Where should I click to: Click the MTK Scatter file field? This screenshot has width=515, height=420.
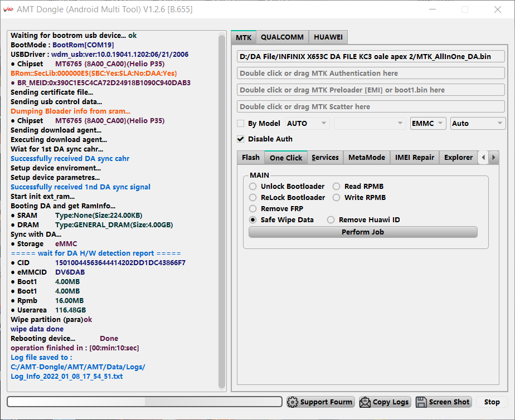click(371, 106)
